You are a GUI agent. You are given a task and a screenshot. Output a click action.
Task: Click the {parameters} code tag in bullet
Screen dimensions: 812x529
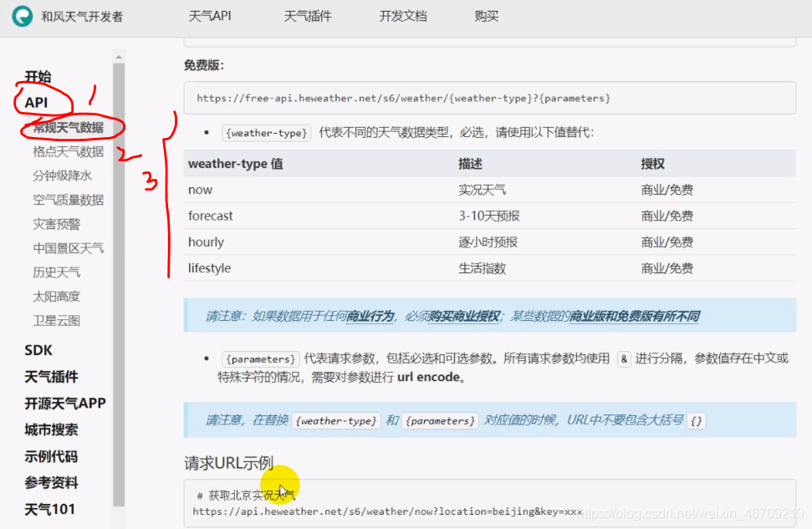pyautogui.click(x=260, y=359)
